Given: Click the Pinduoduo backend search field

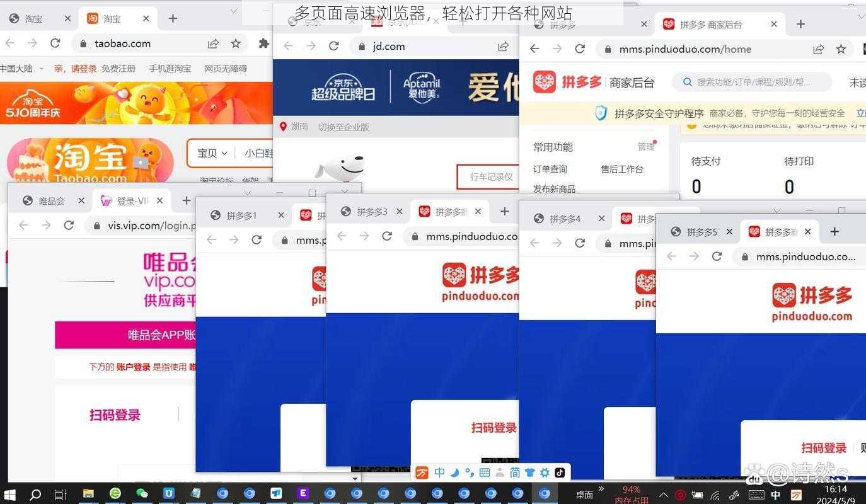Looking at the screenshot, I should [x=752, y=82].
